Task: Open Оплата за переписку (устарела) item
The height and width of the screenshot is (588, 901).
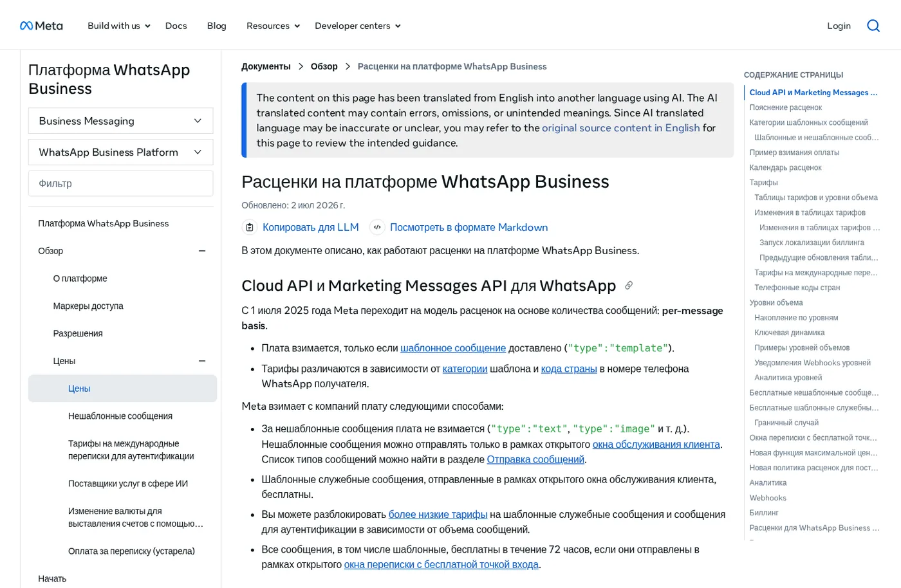Action: tap(131, 551)
